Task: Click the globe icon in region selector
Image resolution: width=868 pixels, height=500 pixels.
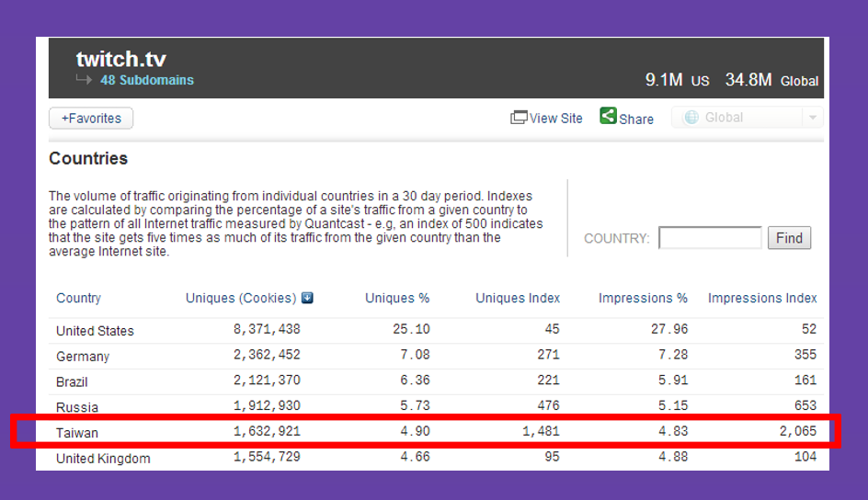Action: coord(691,118)
